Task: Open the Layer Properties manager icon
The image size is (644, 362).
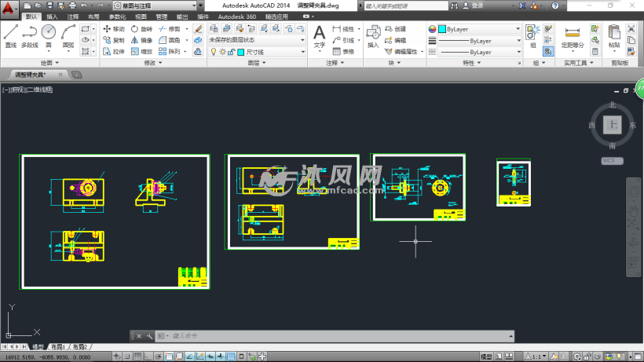Action: 214,28
